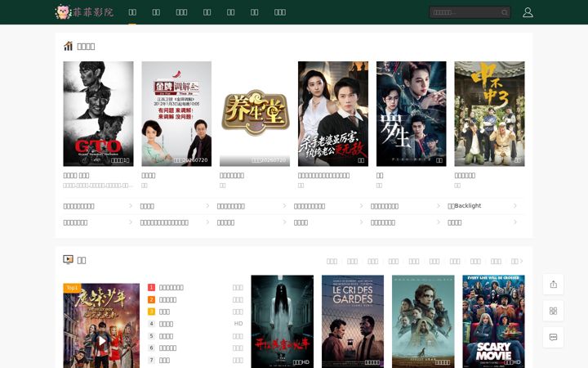Click the magnifier search icon
This screenshot has width=588, height=368.
[505, 12]
